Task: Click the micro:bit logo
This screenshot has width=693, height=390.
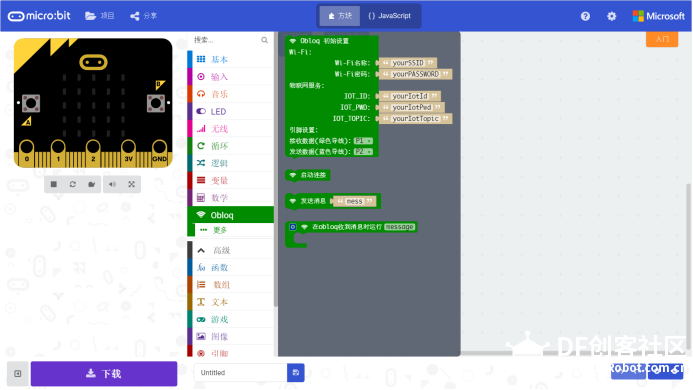Action: (39, 16)
